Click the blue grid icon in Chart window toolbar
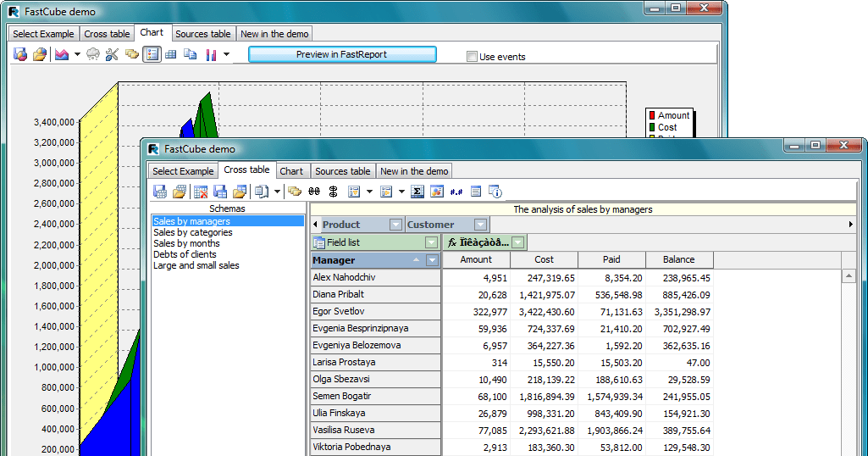This screenshot has height=456, width=868. click(x=171, y=54)
